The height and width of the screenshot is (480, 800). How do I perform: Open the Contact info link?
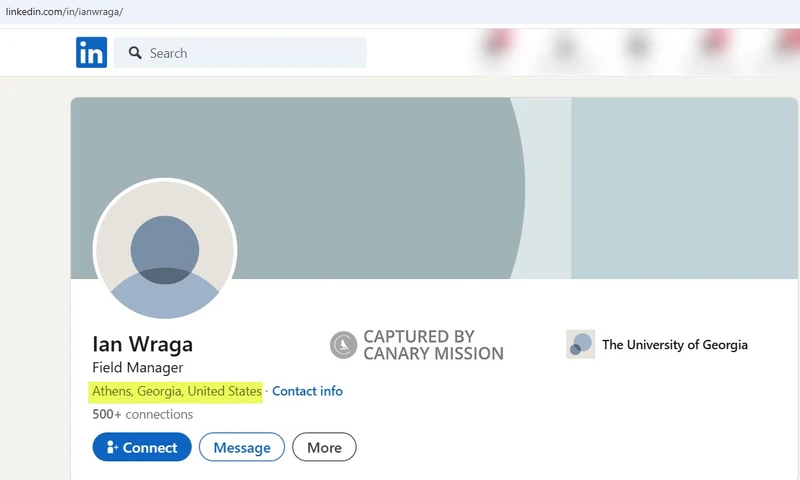[x=307, y=391]
